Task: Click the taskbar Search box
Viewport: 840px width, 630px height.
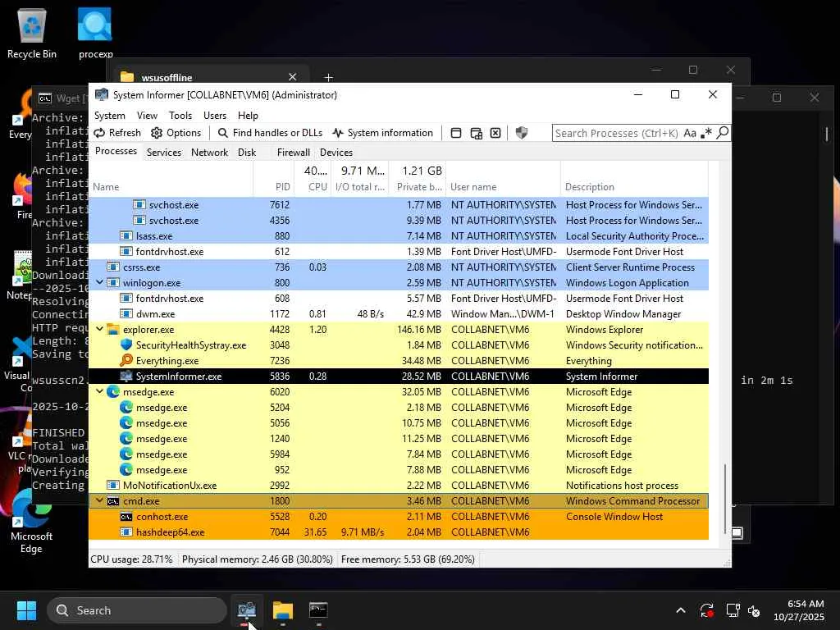Action: pyautogui.click(x=137, y=610)
